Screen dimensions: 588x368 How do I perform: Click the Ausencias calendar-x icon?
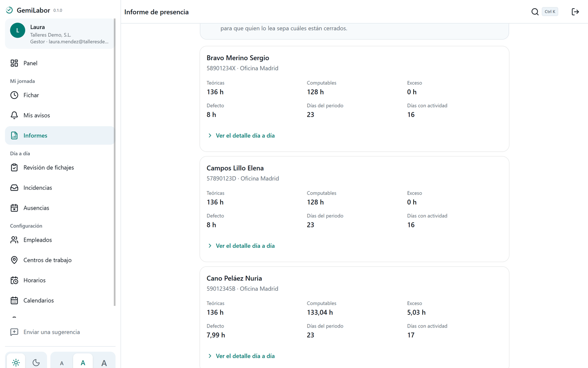pos(14,208)
